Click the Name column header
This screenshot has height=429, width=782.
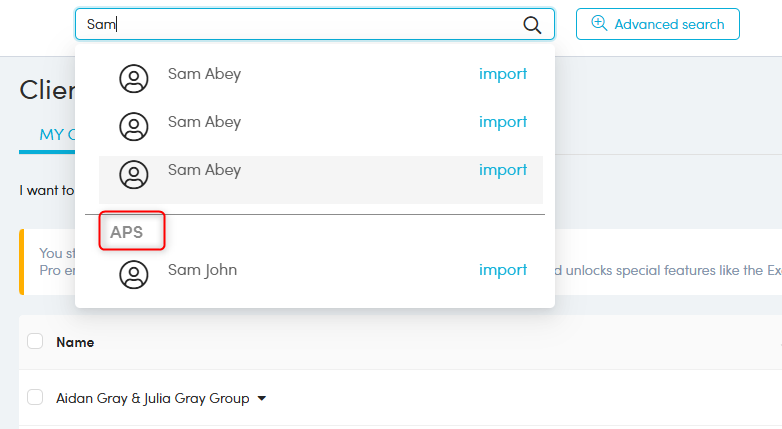[75, 342]
